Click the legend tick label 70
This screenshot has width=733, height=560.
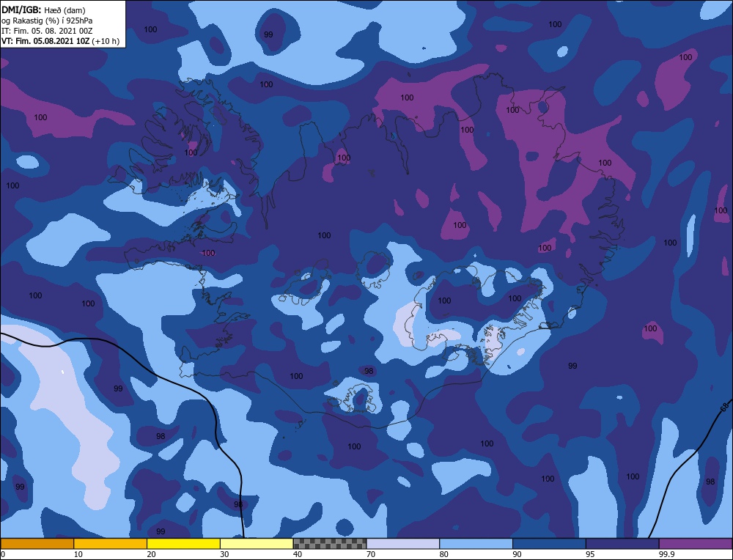pos(371,554)
